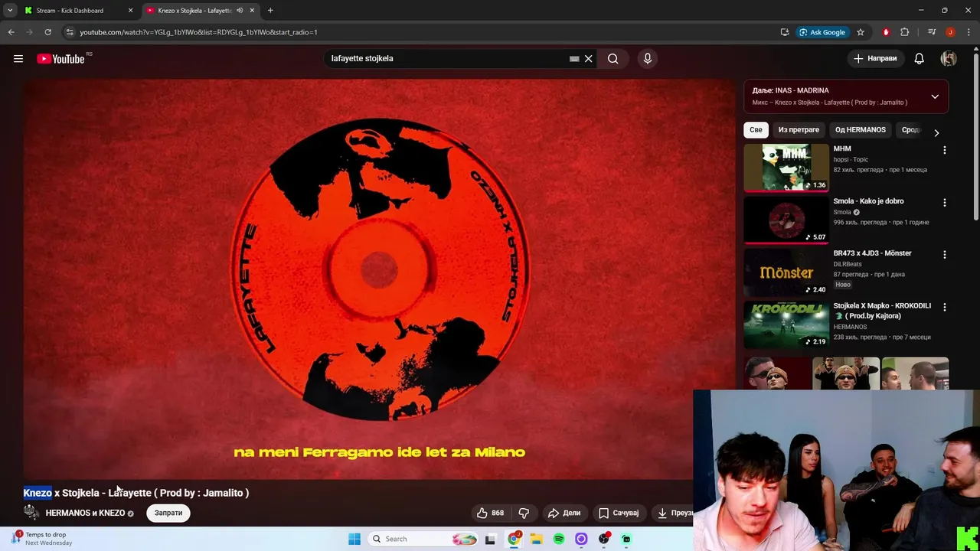This screenshot has width=980, height=551.
Task: Install app icon in address bar
Action: click(785, 32)
